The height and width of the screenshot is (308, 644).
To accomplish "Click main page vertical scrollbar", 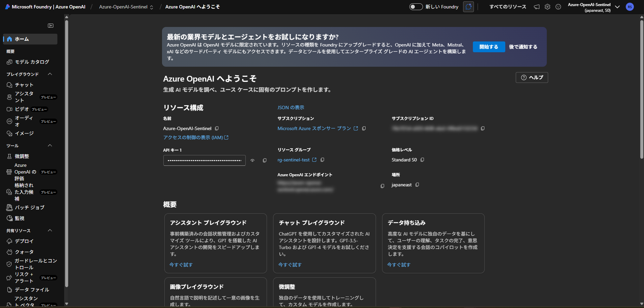I will click(x=642, y=89).
